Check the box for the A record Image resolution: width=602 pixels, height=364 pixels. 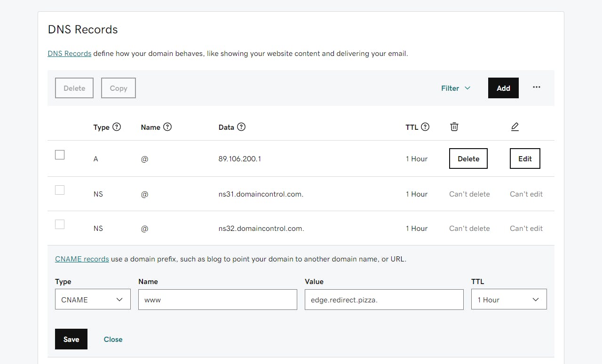pyautogui.click(x=60, y=155)
